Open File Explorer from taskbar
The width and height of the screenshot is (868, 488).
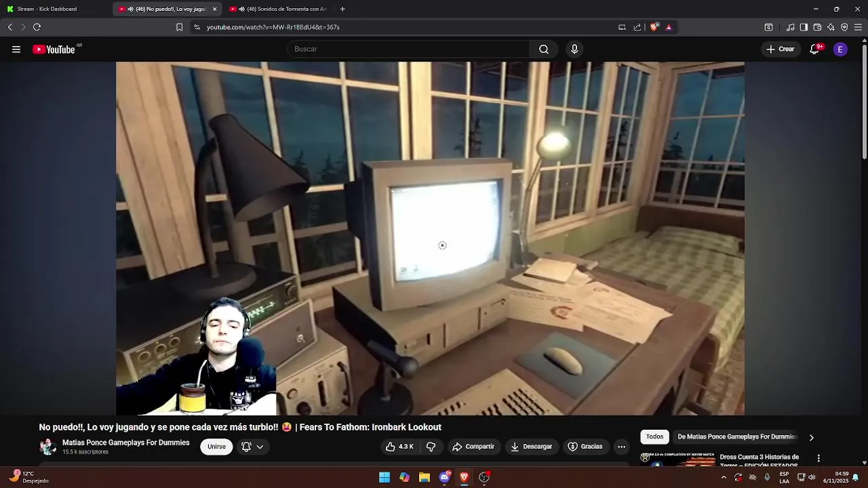tap(425, 477)
